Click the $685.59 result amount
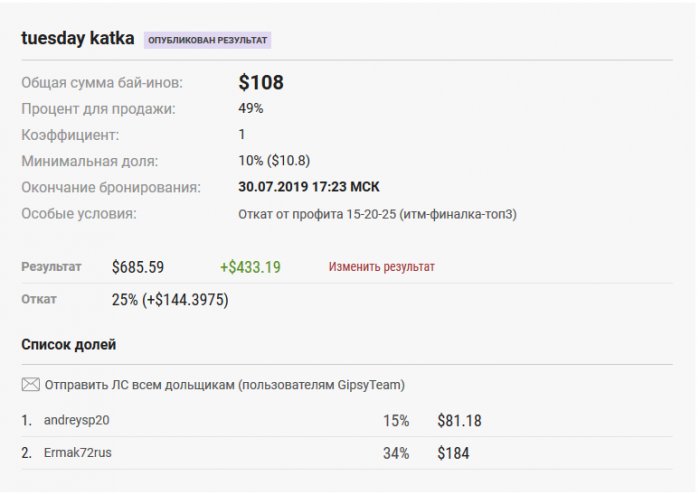This screenshot has width=700, height=494. [138, 267]
